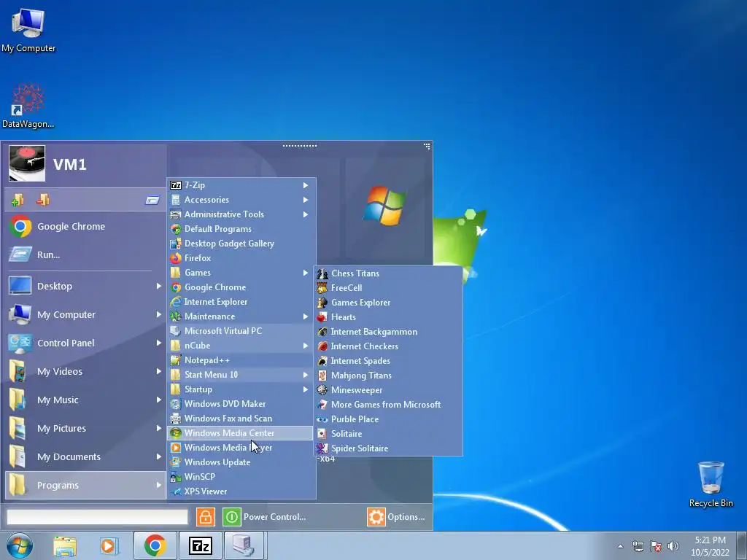Open Microsoft Virtual PC

241,331
